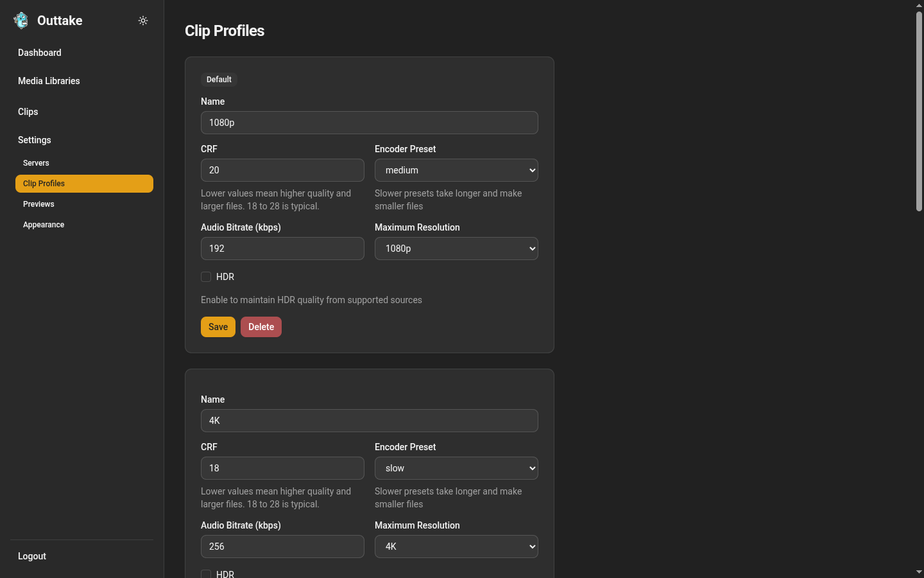Open the Dashboard page
Image resolution: width=924 pixels, height=578 pixels.
(x=40, y=53)
